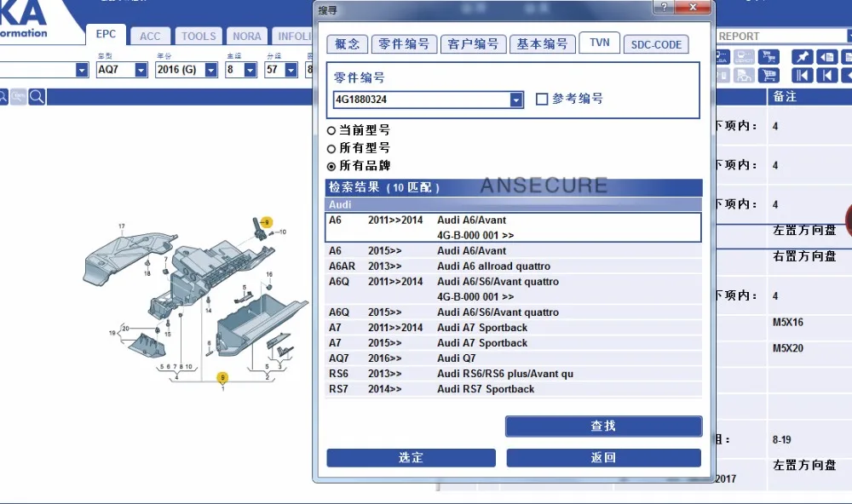
Task: Open the NORA main tab
Action: click(x=247, y=37)
